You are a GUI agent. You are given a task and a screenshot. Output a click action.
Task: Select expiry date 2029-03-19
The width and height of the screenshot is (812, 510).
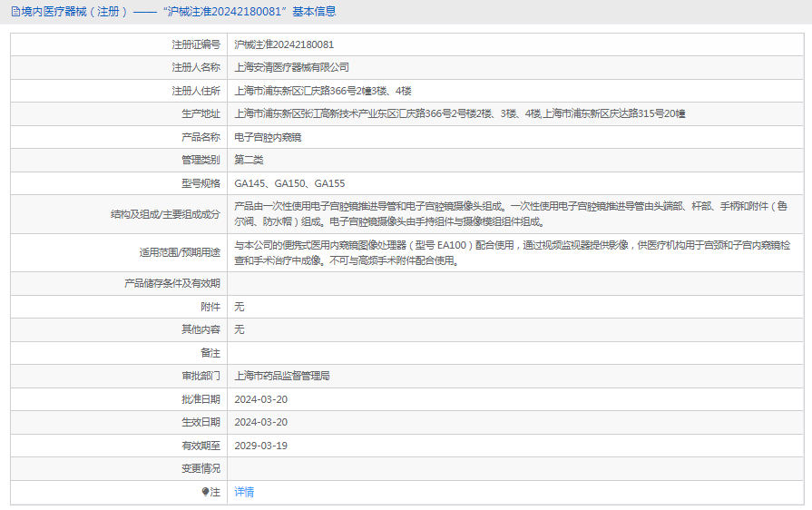click(260, 446)
